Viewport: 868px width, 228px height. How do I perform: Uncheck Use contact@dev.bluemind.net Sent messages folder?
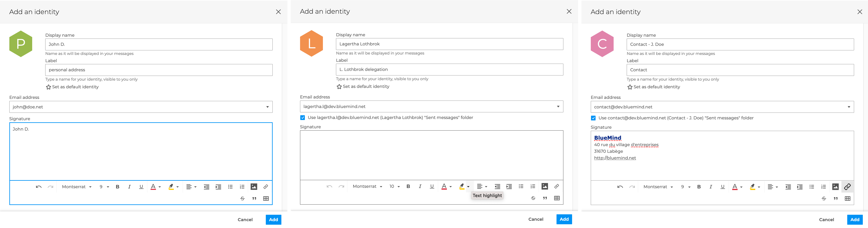(593, 118)
